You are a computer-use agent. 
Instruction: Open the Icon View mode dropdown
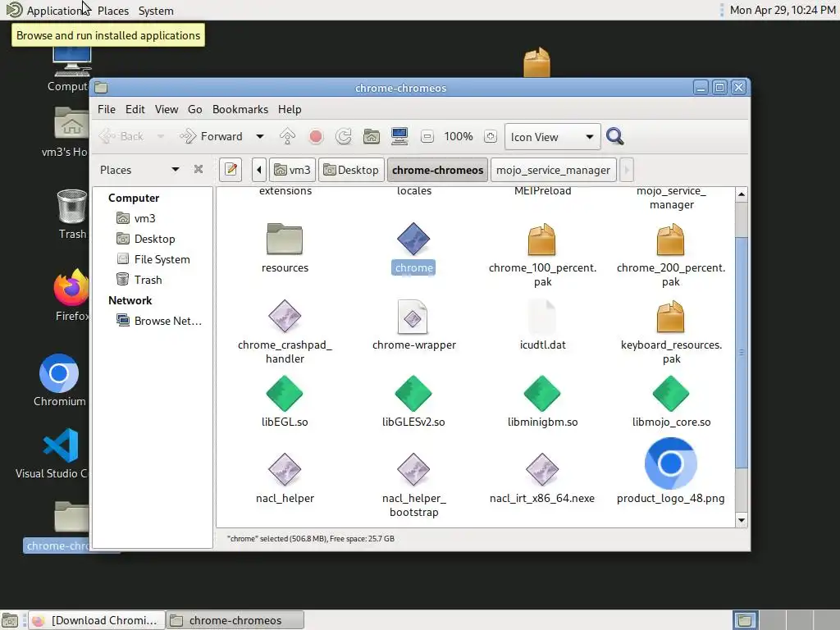[x=552, y=137]
